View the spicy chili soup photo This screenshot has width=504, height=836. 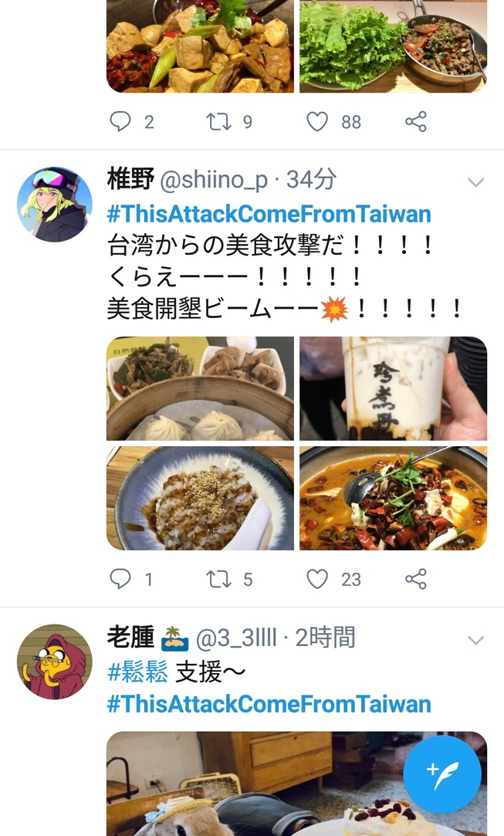tap(393, 498)
